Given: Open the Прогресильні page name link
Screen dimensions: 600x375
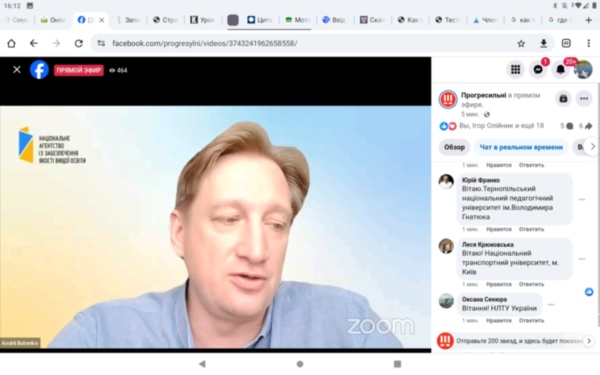Looking at the screenshot, I should pyautogui.click(x=483, y=95).
